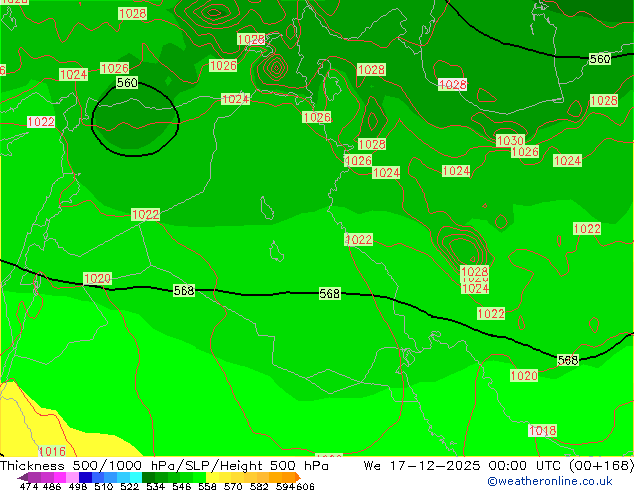Click the 1018 isobar label
The width and height of the screenshot is (634, 490).
pyautogui.click(x=543, y=431)
